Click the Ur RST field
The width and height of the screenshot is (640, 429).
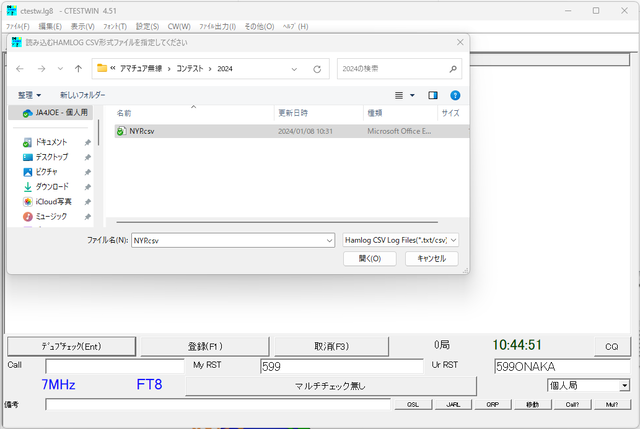[x=562, y=366]
